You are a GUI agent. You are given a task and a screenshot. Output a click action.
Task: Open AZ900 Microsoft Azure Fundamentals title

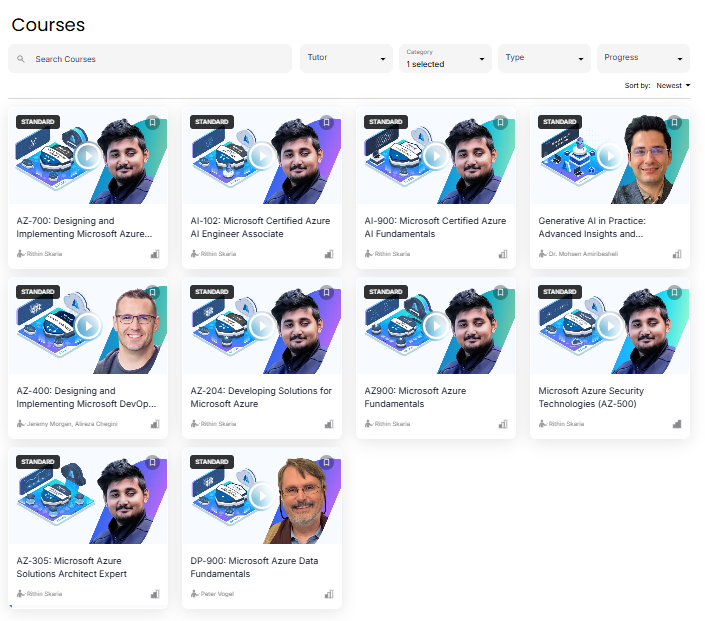(415, 398)
